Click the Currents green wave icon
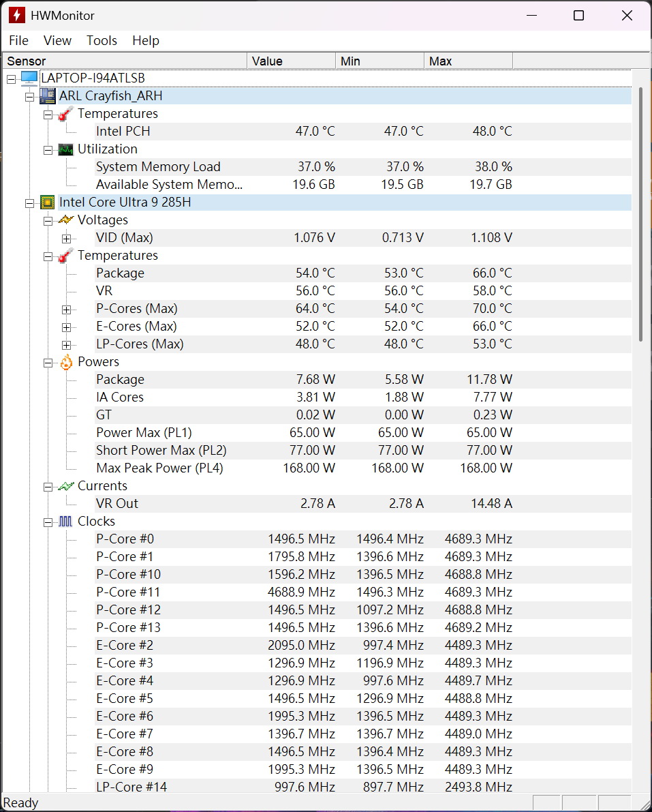The width and height of the screenshot is (652, 812). coord(65,485)
